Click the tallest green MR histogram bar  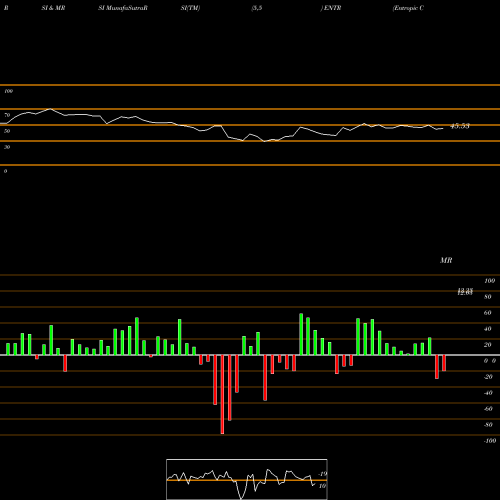coord(301,334)
